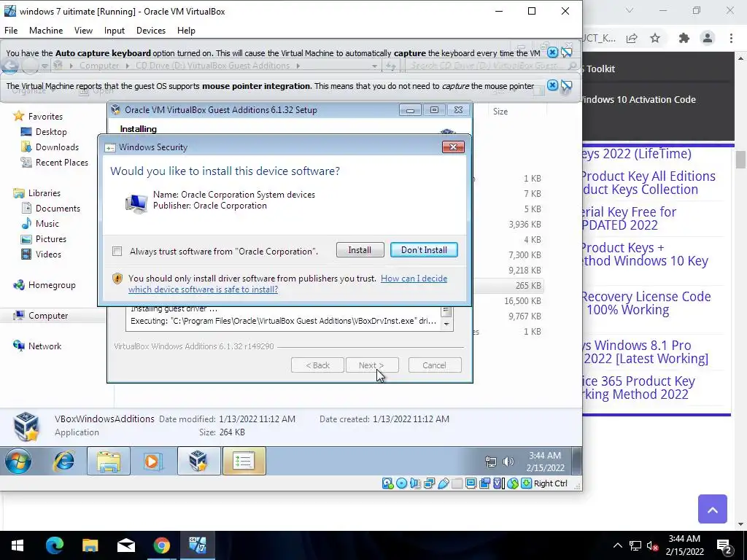Open Windows Media Player taskbar icon
Image resolution: width=747 pixels, height=560 pixels.
point(152,461)
